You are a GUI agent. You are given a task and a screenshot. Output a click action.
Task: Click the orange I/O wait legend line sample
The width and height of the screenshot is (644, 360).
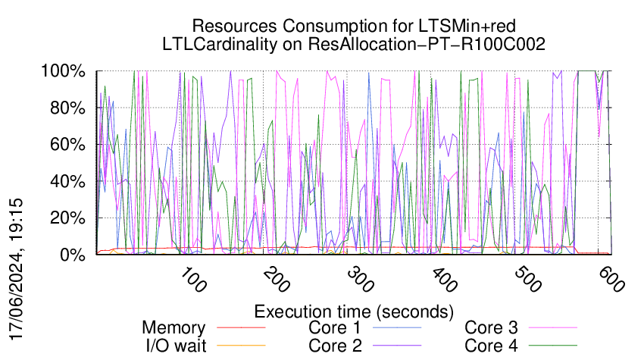[x=241, y=346]
